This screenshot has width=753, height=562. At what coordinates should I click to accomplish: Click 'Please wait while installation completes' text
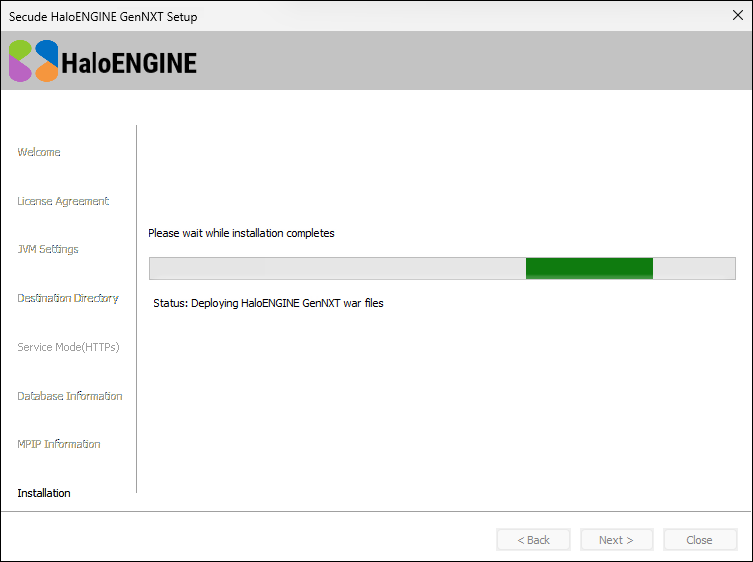[x=241, y=233]
